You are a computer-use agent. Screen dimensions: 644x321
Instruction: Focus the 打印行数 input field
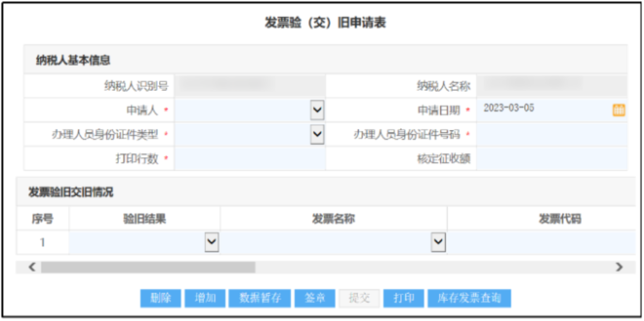coord(249,159)
